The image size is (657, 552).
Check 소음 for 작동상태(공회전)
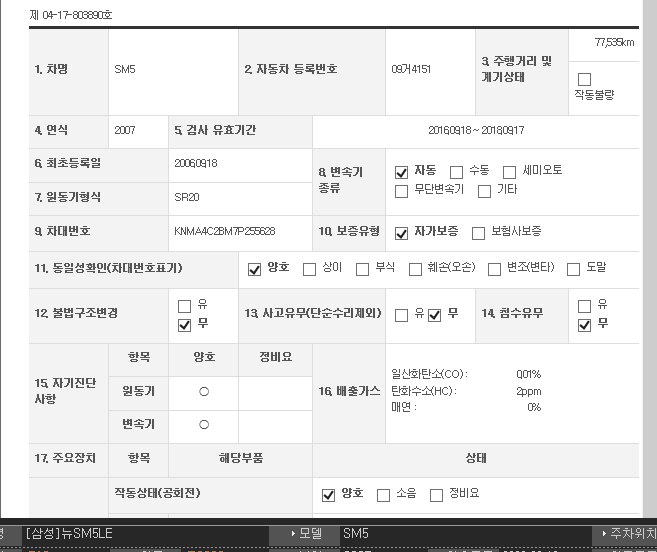[383, 495]
